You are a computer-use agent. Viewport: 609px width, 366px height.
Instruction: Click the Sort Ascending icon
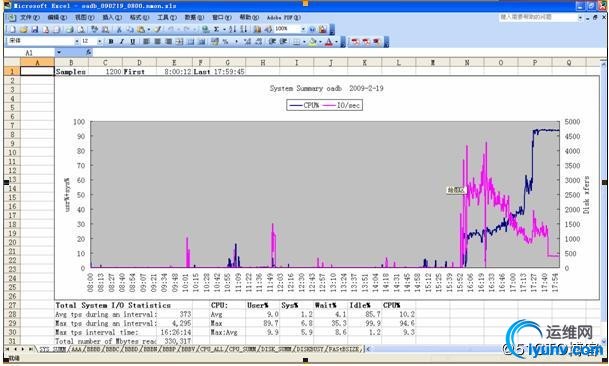pos(232,29)
